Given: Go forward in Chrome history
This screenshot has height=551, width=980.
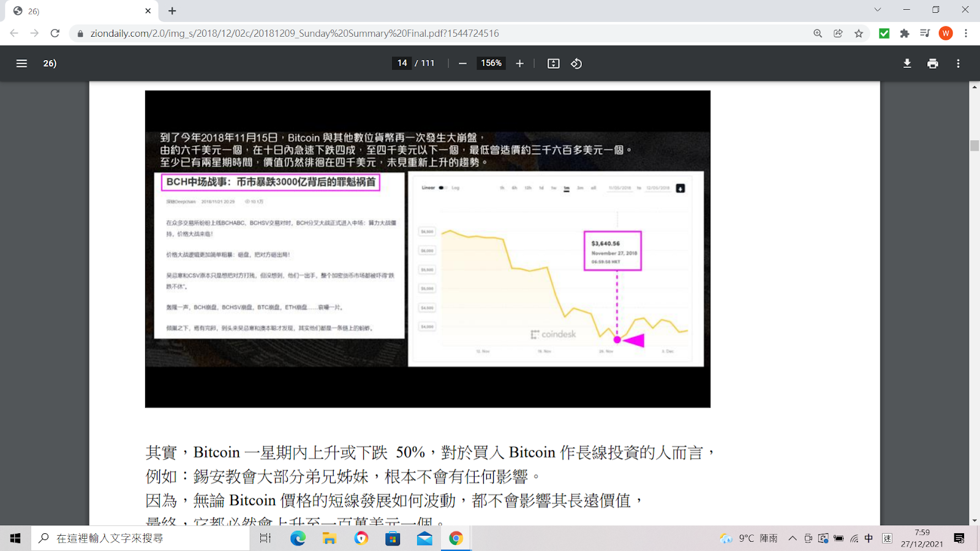Looking at the screenshot, I should [x=34, y=33].
